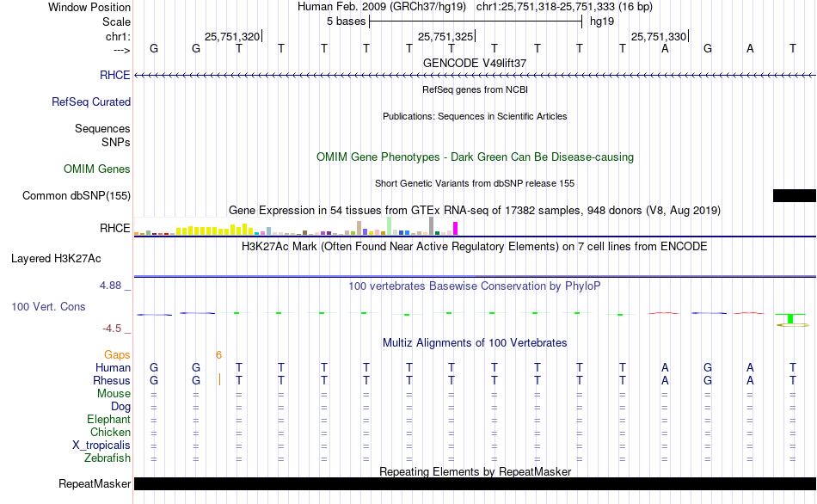Click the tall gray GTEx expression bar
The height and width of the screenshot is (504, 817).
pyautogui.click(x=432, y=226)
